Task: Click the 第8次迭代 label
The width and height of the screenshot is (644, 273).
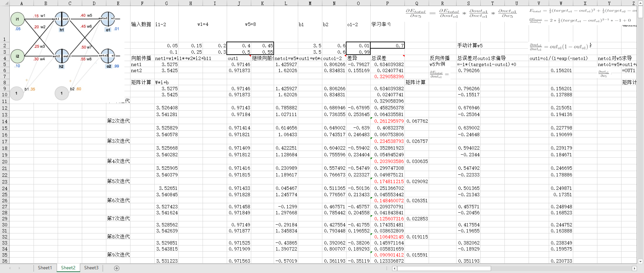Action: (118, 236)
